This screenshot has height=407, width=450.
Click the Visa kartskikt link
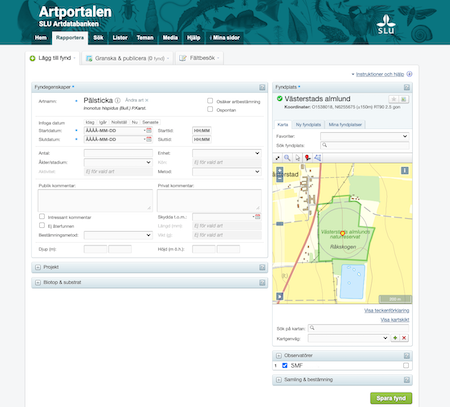coord(395,320)
